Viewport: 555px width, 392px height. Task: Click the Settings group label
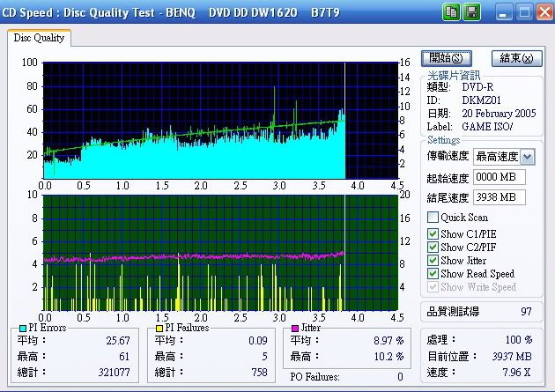click(443, 140)
